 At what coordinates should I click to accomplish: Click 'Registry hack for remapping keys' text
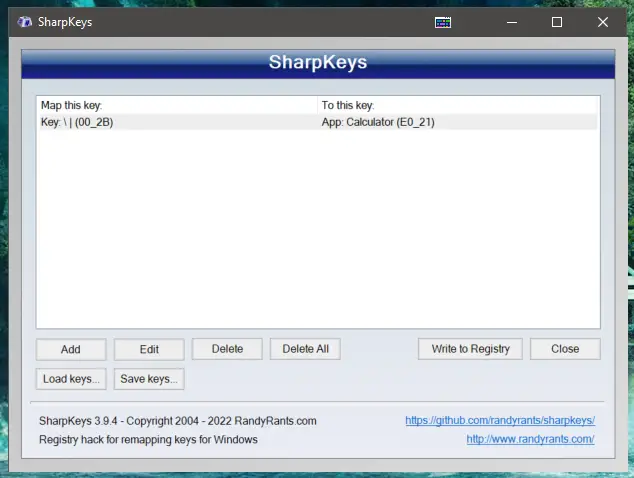coord(148,440)
